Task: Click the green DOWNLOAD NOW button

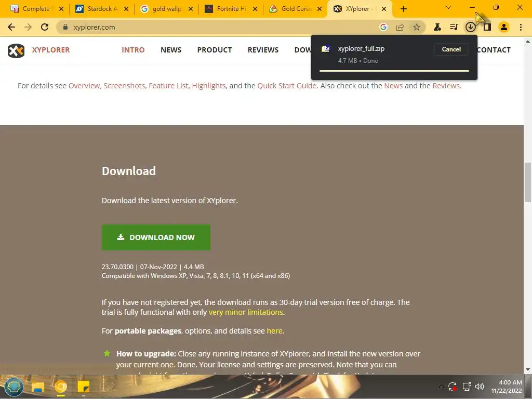Action: (x=156, y=237)
